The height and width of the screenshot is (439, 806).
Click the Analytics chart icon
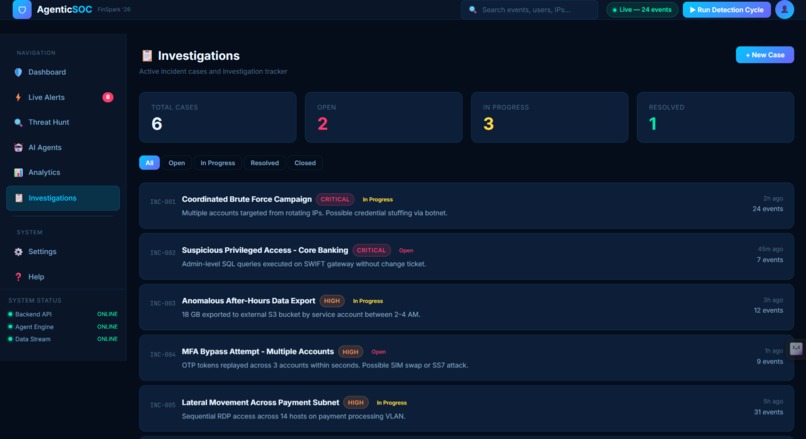(19, 173)
